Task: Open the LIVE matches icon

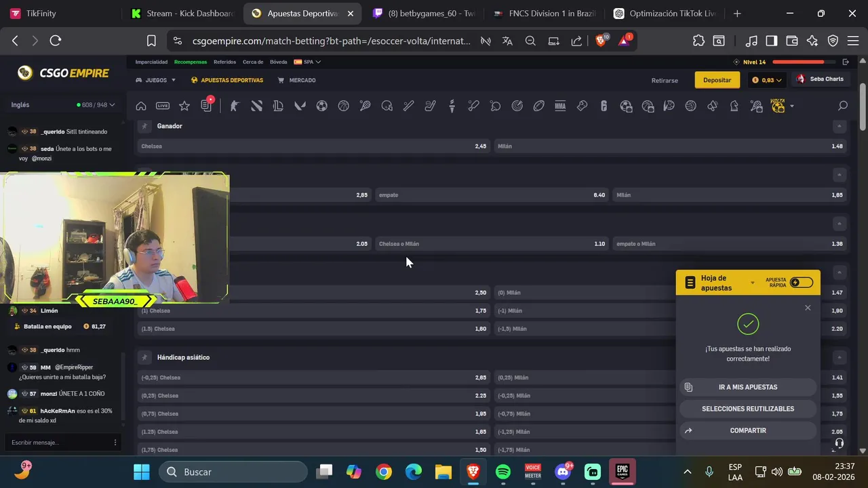Action: 163,106
